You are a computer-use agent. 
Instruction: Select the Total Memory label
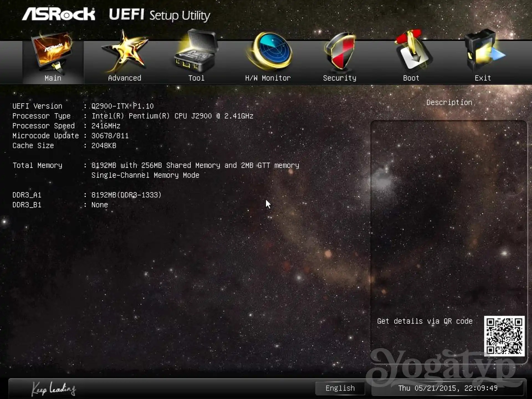[x=37, y=165]
